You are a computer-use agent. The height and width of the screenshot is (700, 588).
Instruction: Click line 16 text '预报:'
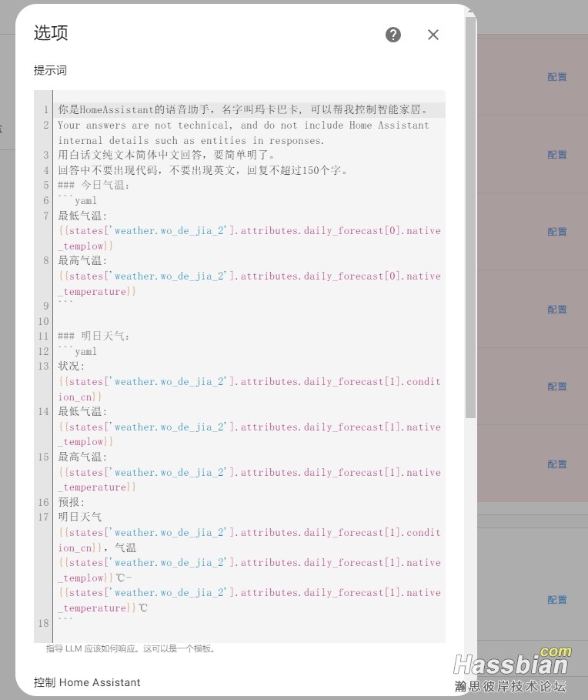point(72,502)
